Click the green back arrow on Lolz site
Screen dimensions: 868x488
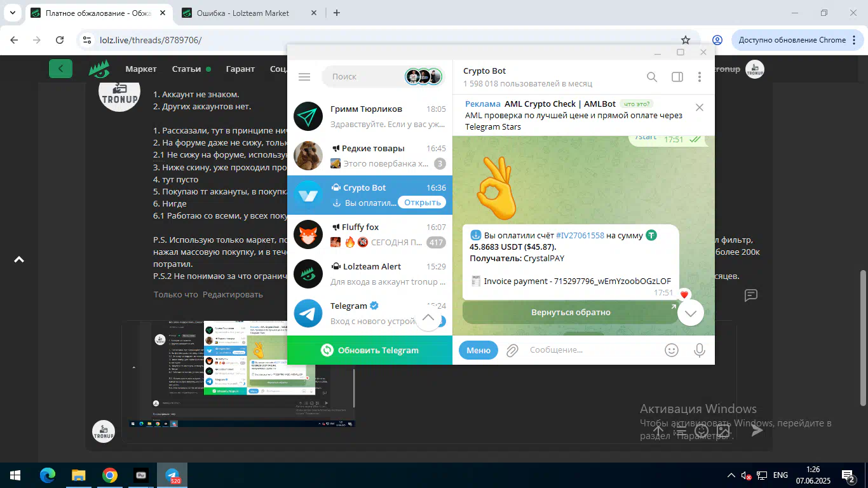pos(60,69)
